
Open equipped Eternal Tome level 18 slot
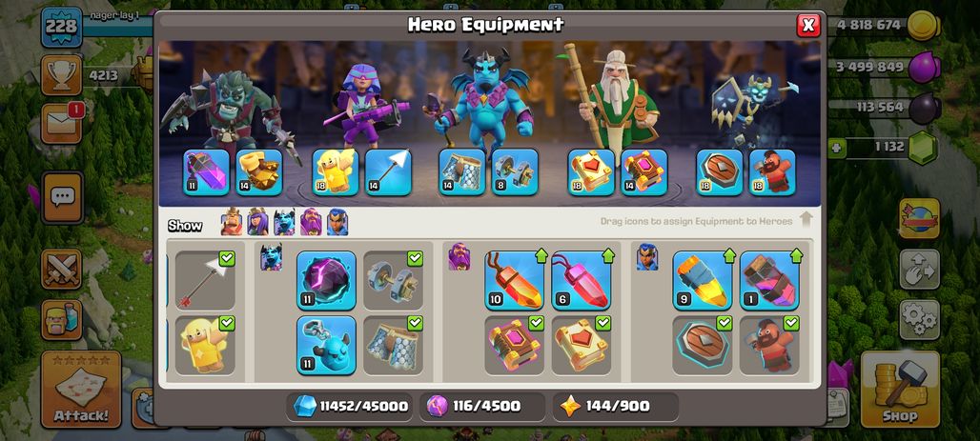coord(591,172)
